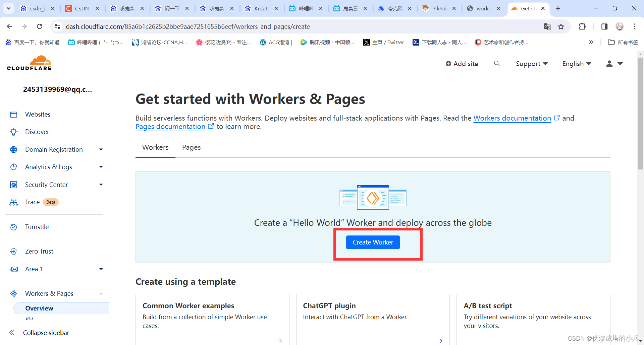The image size is (644, 345).
Task: Open arrow on Common Worker examples card
Action: pyautogui.click(x=279, y=341)
